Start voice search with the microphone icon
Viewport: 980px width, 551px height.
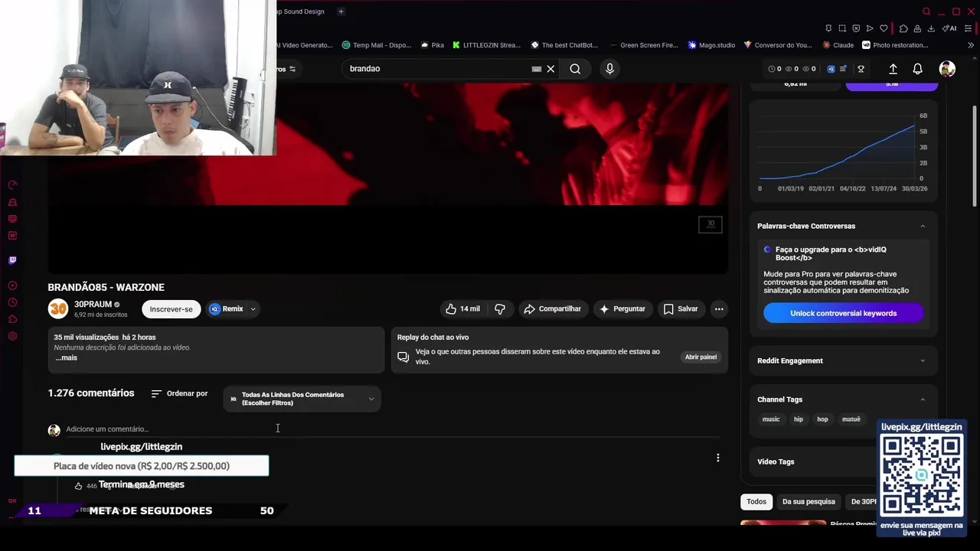[609, 69]
